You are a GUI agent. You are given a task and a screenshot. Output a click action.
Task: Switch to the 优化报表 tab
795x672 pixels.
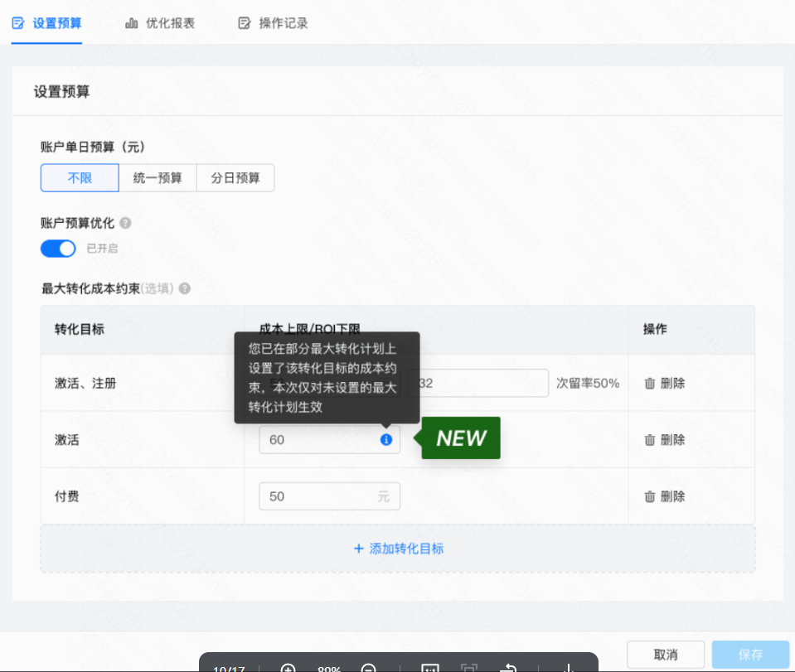160,23
